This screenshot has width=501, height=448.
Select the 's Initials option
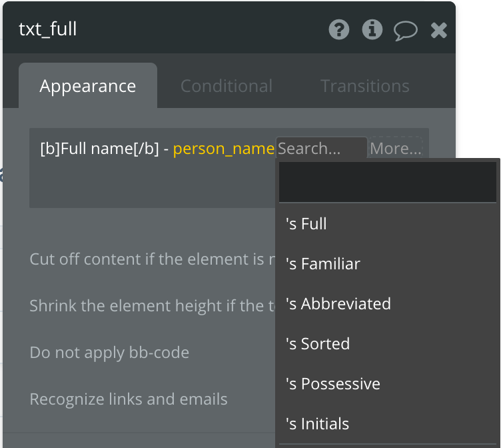(317, 424)
